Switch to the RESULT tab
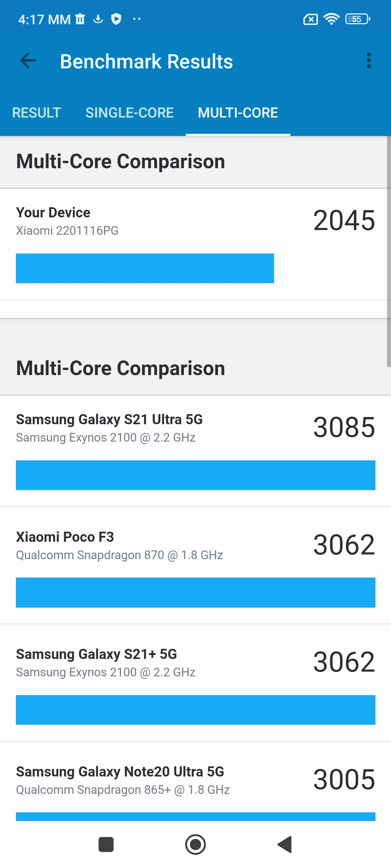This screenshot has height=868, width=391. click(x=36, y=113)
